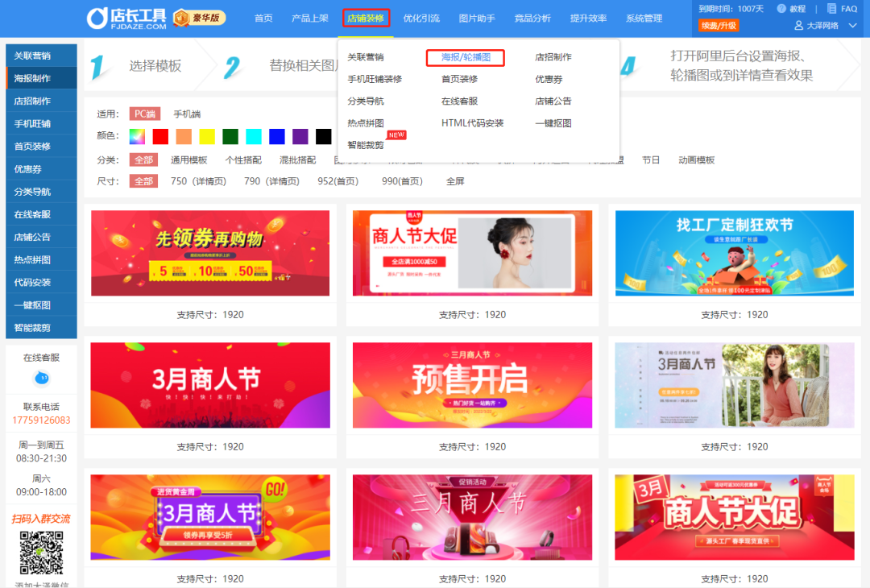Pick the red color swatch
The height and width of the screenshot is (588, 870).
[x=160, y=136]
